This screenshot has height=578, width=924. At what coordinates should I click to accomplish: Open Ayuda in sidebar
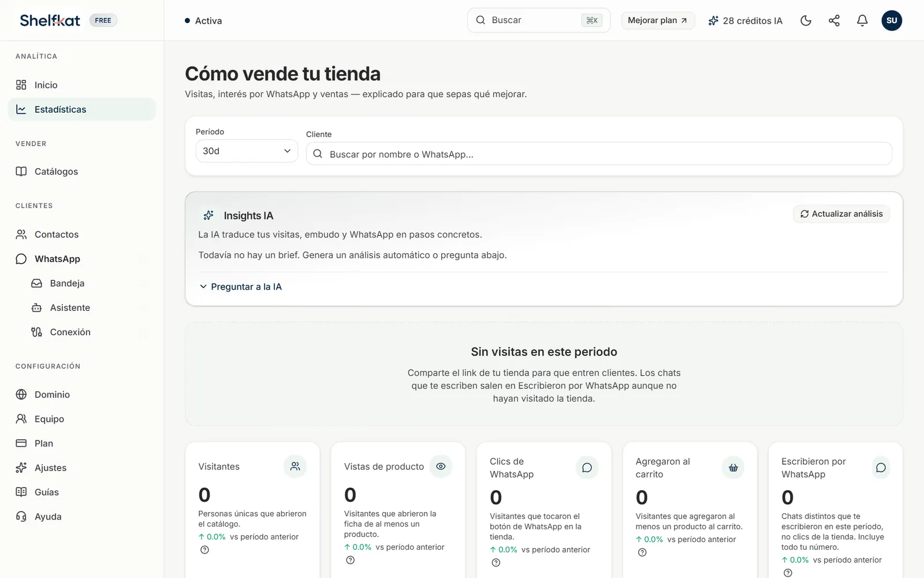coord(82,517)
